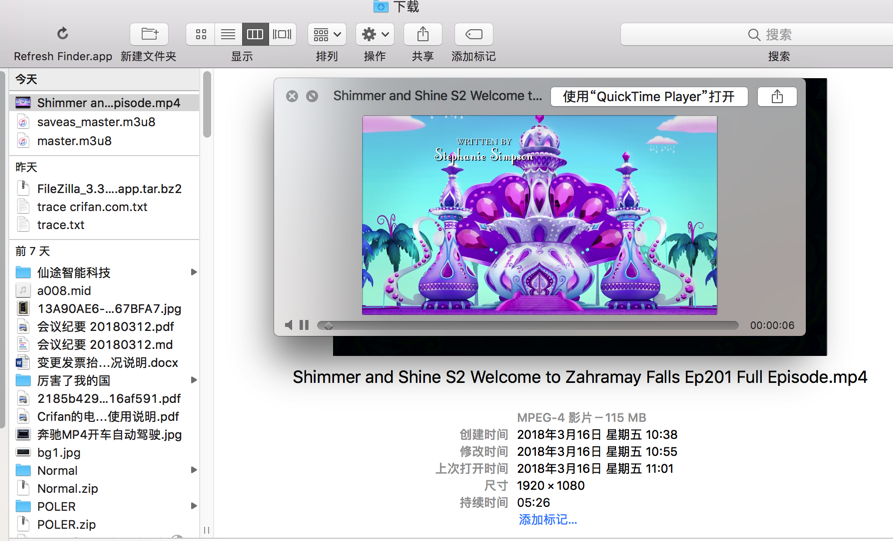Select bg1.jpg file
This screenshot has width=893, height=541.
[x=104, y=453]
